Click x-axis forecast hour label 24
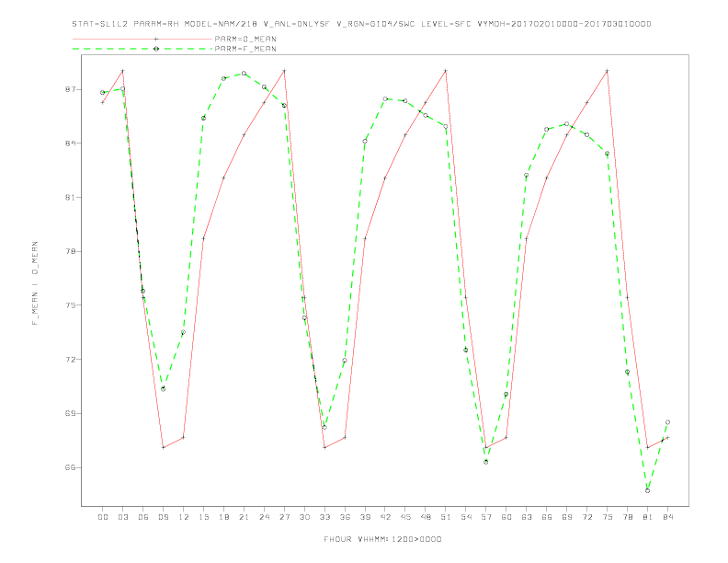The height and width of the screenshot is (563, 728). (x=264, y=517)
